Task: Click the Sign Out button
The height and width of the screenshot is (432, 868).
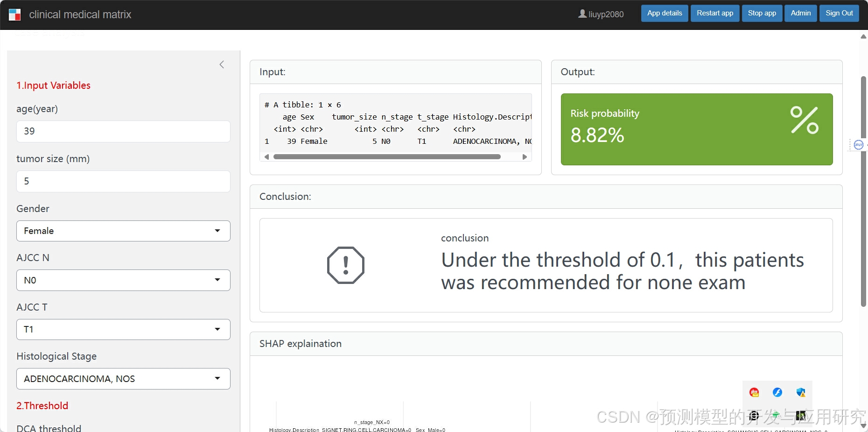Action: click(x=839, y=13)
